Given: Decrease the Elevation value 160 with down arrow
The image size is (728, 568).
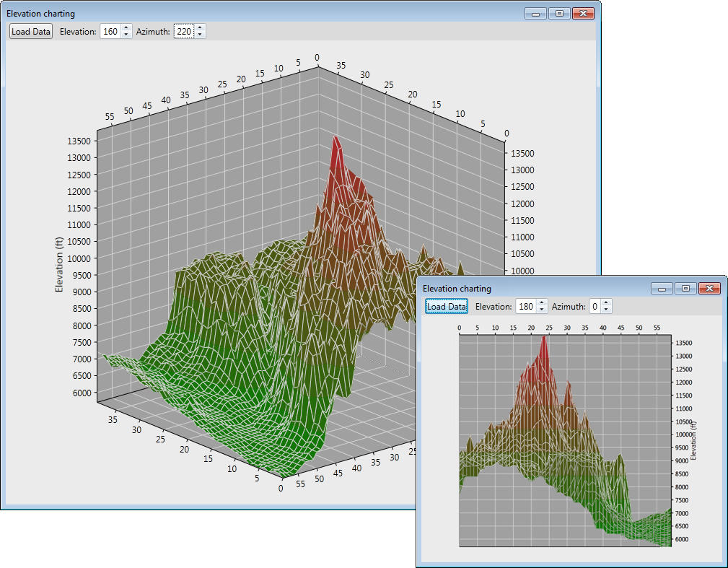Looking at the screenshot, I should (127, 35).
